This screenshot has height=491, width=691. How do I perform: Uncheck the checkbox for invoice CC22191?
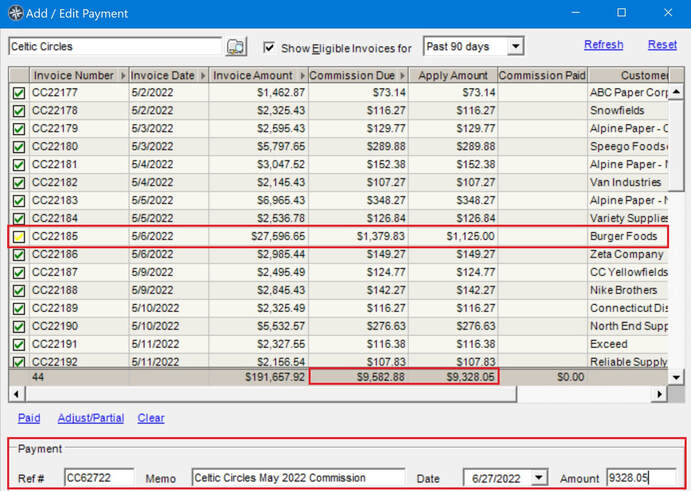tap(19, 345)
